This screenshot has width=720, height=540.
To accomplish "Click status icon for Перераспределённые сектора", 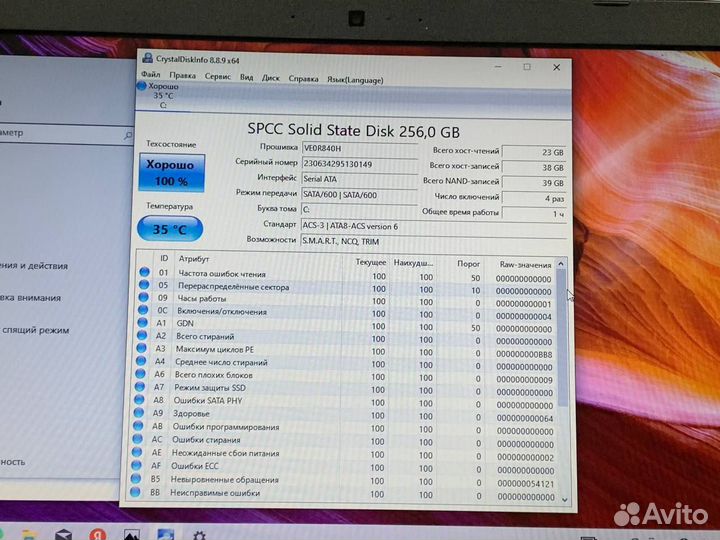I will (x=144, y=285).
